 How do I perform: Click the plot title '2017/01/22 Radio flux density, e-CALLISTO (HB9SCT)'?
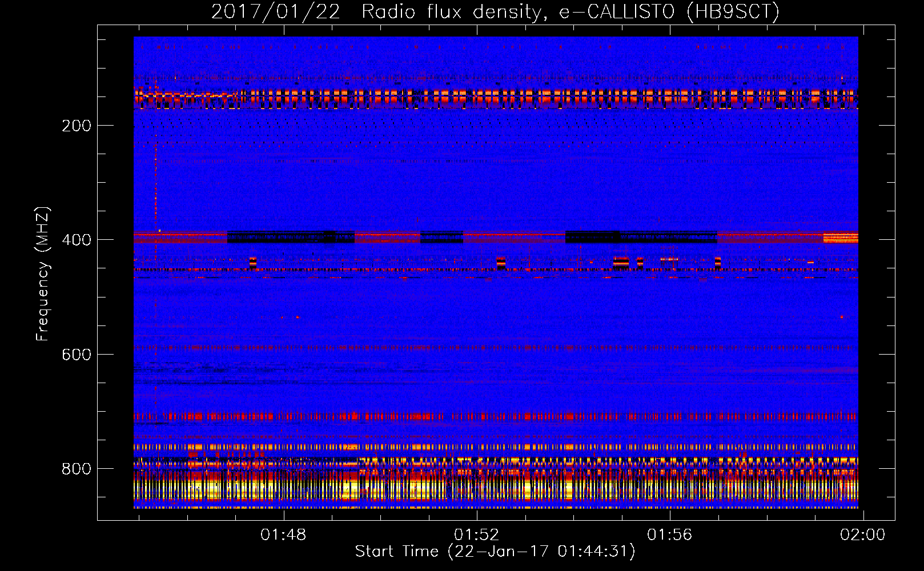495,11
